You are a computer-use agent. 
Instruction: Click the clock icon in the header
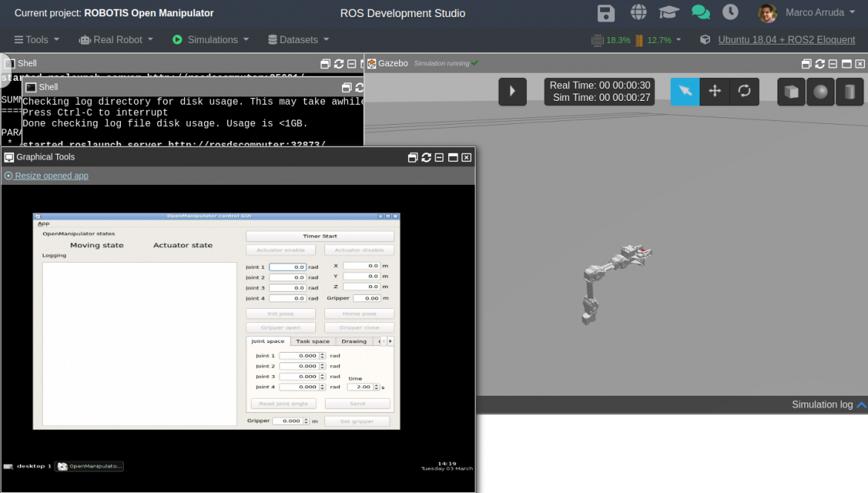(x=730, y=12)
